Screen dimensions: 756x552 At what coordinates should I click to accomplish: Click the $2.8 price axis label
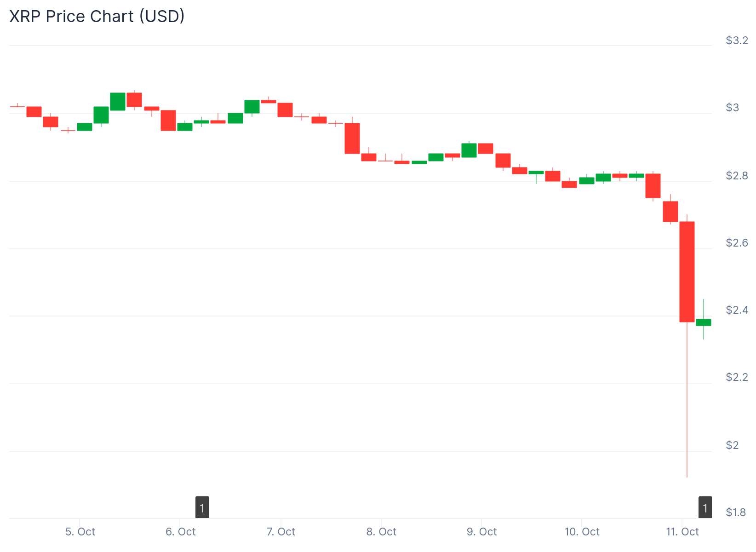[x=737, y=175]
